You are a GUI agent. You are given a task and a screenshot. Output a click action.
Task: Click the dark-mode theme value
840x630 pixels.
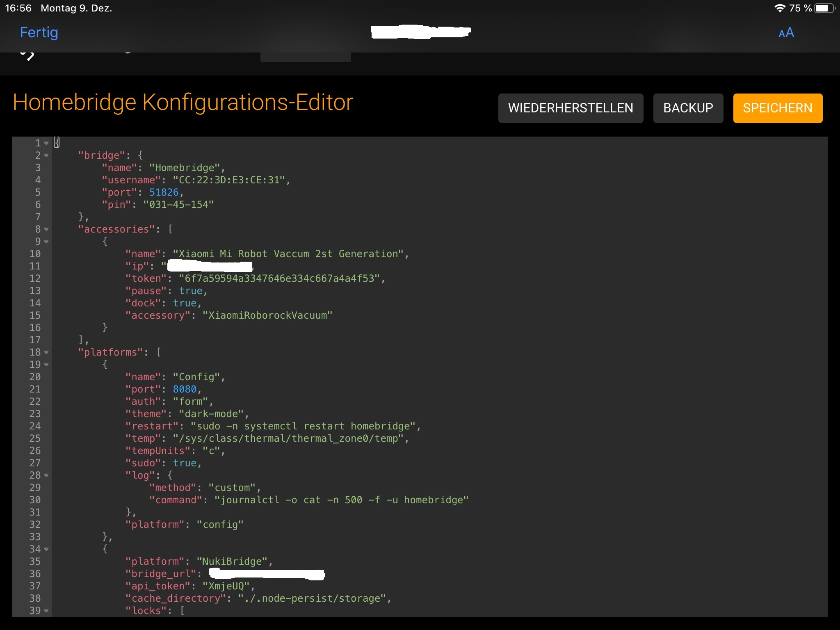(x=211, y=414)
